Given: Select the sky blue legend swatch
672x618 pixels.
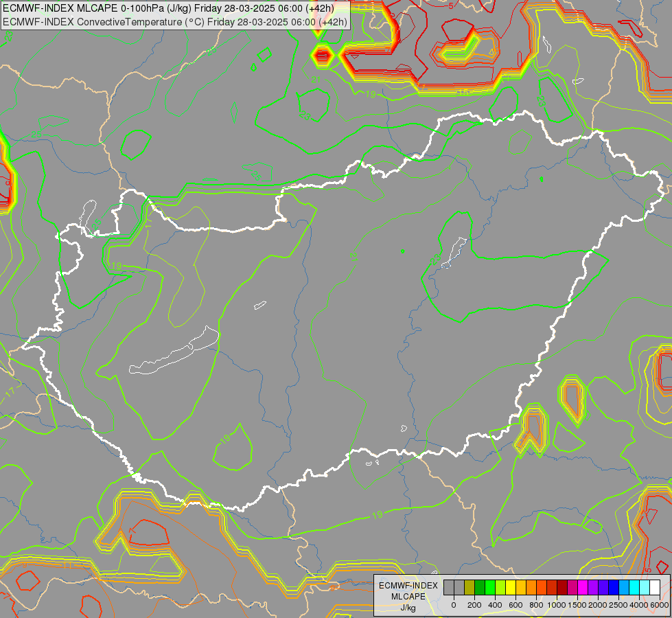Looking at the screenshot, I should (x=625, y=587).
